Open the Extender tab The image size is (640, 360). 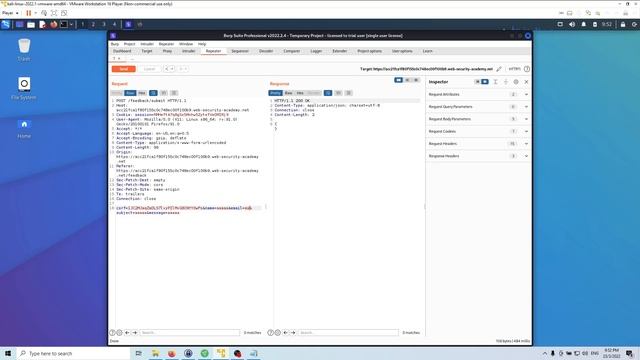click(340, 51)
